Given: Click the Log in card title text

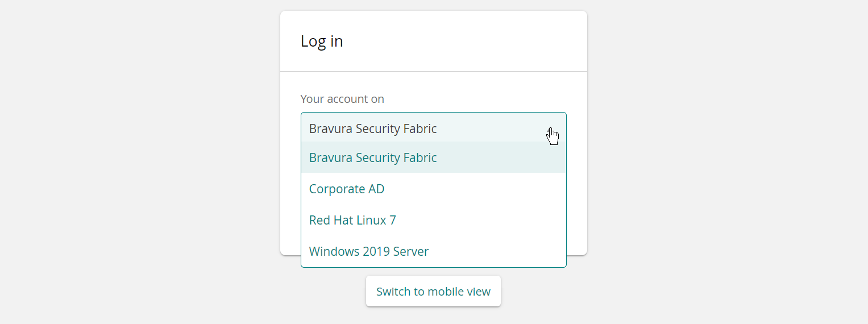Looking at the screenshot, I should [x=322, y=41].
